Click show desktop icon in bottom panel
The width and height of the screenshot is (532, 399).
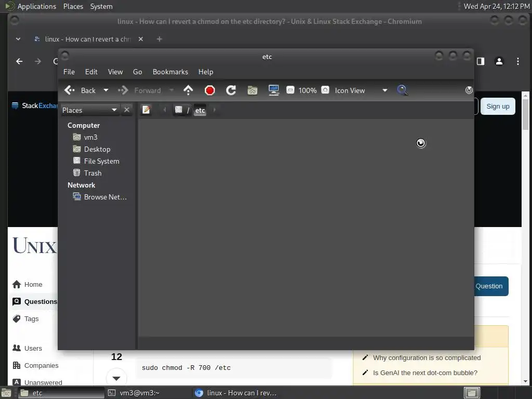[x=6, y=393]
